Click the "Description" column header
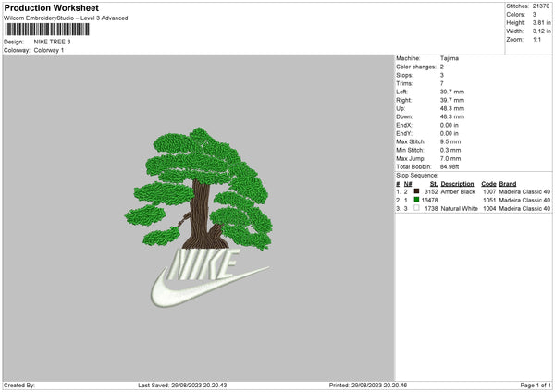The height and width of the screenshot is (392, 555). [x=457, y=184]
